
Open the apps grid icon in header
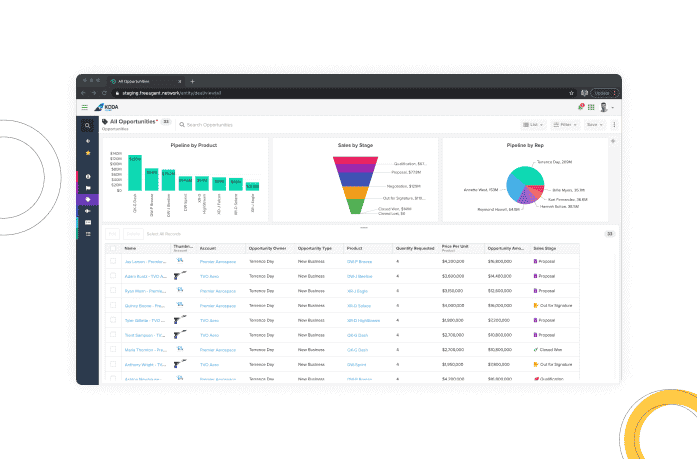[x=591, y=107]
